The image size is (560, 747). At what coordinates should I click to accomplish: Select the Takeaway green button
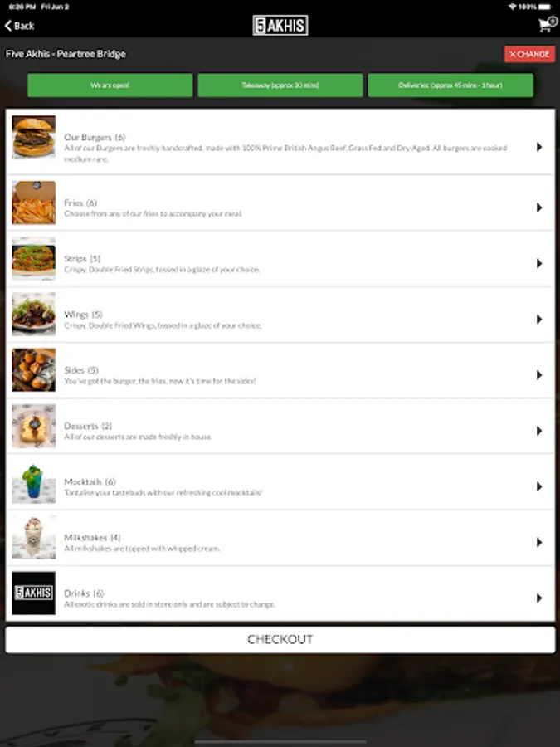point(280,85)
